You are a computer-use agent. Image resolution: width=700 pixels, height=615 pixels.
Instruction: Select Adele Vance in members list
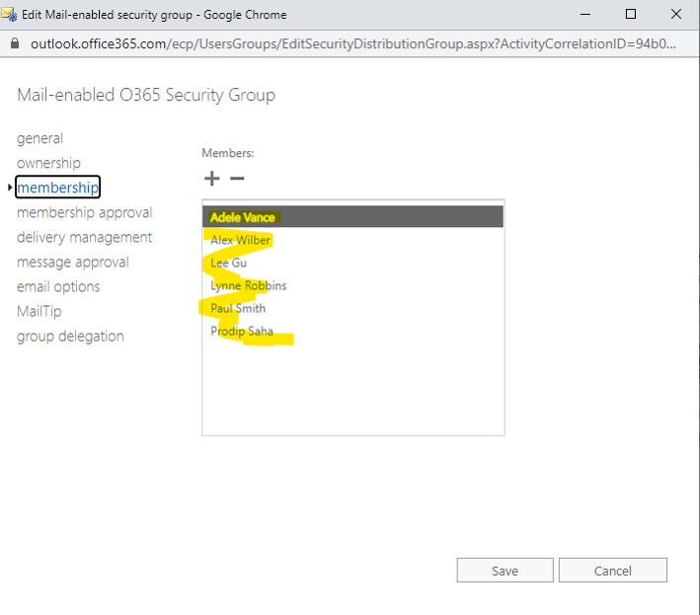pyautogui.click(x=352, y=217)
